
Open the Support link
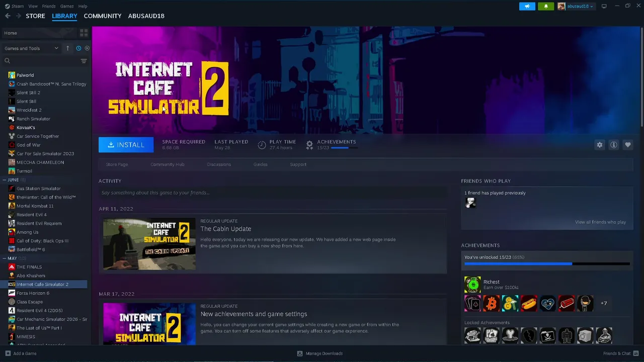pos(298,164)
